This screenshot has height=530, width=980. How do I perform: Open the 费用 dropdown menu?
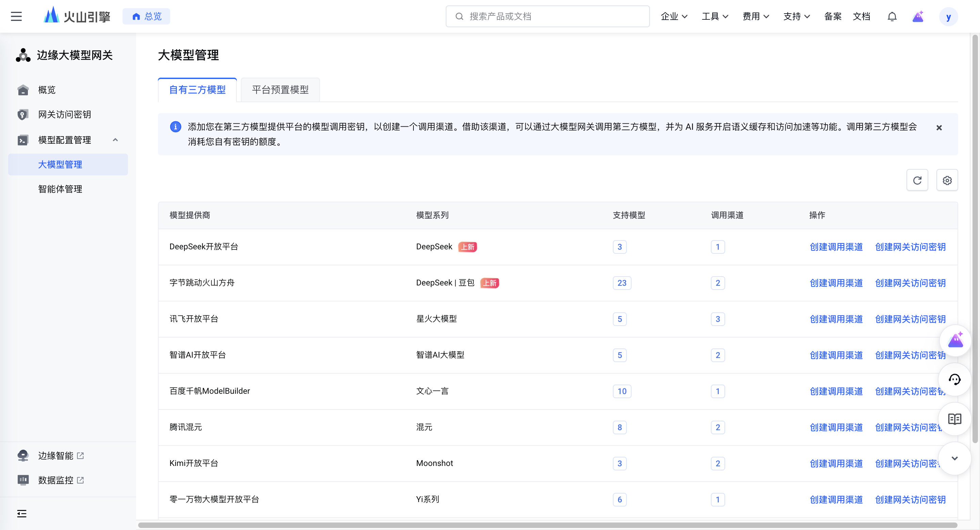point(755,16)
